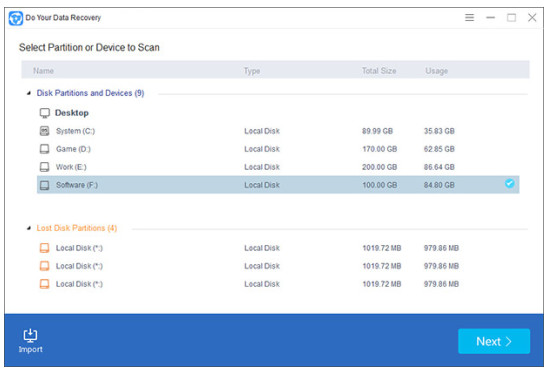Click the Work (E:) drive icon

tap(44, 167)
